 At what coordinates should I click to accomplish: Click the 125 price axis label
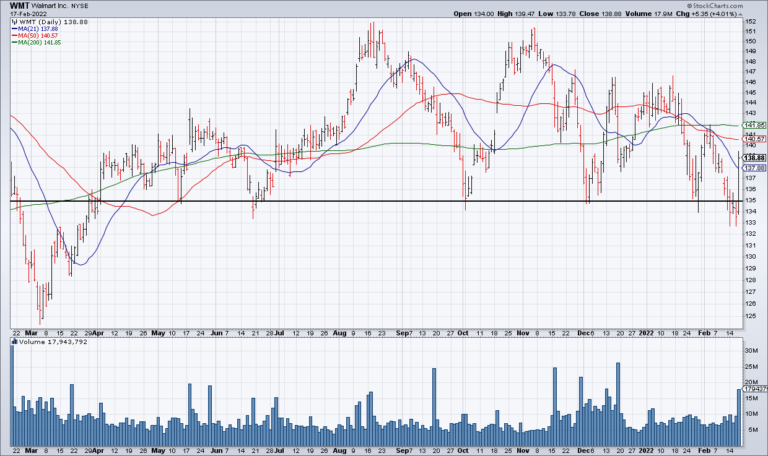click(750, 316)
